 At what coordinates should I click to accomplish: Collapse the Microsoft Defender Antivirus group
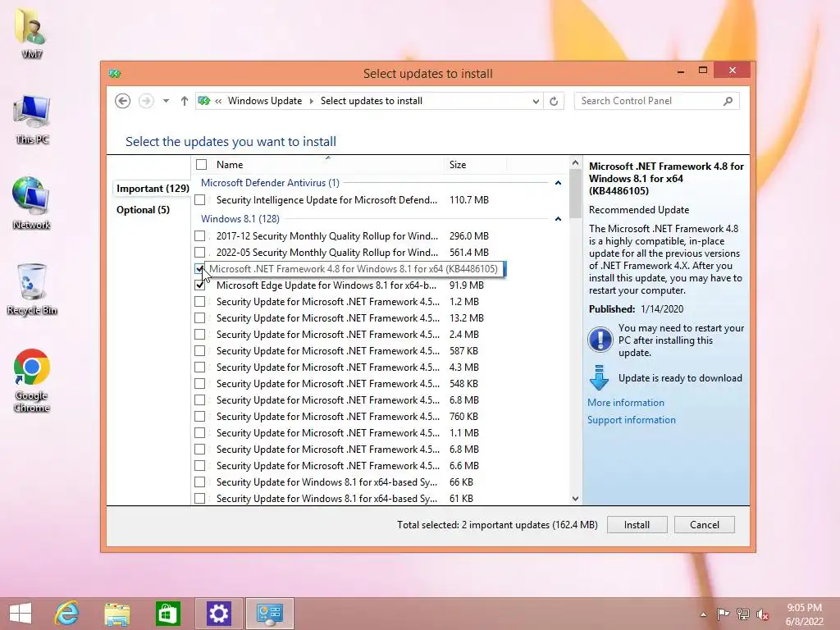coord(558,183)
